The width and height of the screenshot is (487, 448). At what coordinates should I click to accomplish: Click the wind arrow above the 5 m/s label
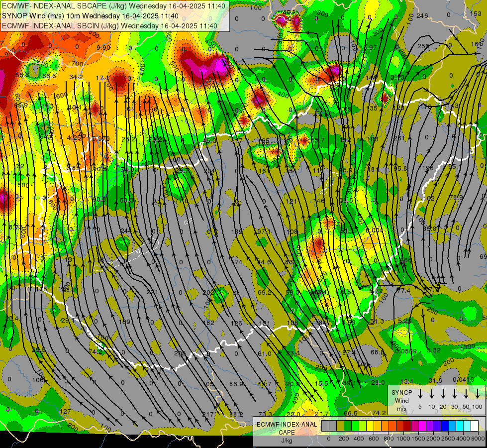[420, 394]
